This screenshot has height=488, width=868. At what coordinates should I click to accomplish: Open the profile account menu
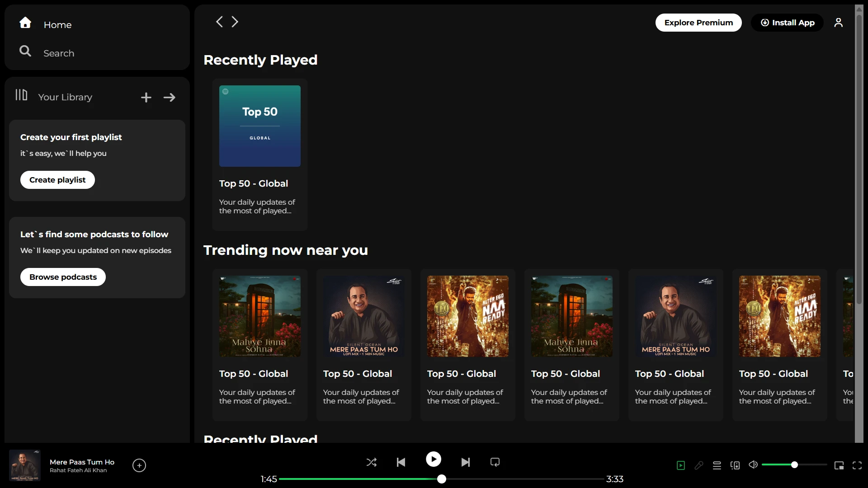[x=839, y=22]
